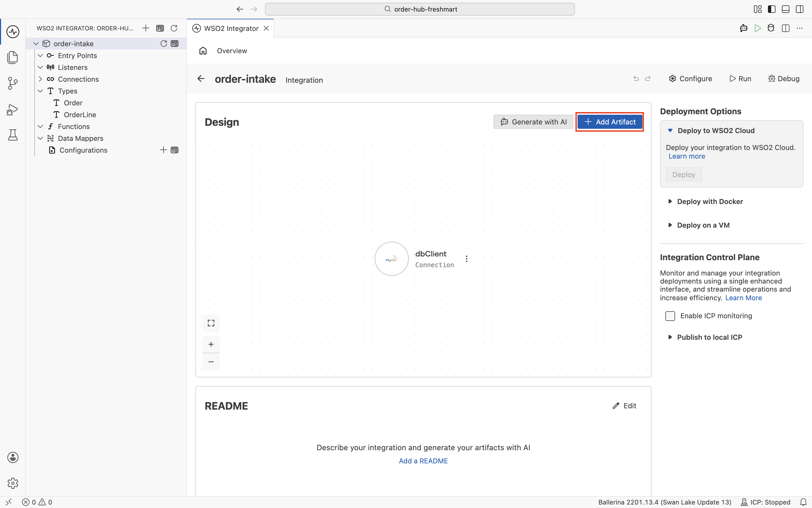The image size is (812, 508).
Task: Click the home icon beside Overview
Action: pyautogui.click(x=203, y=51)
